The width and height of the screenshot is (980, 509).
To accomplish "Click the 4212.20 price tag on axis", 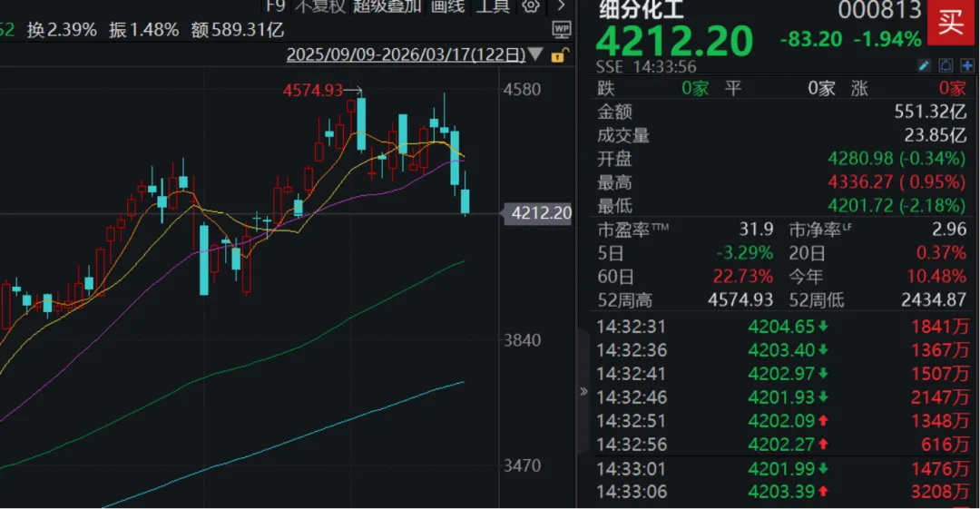I will click(x=539, y=213).
